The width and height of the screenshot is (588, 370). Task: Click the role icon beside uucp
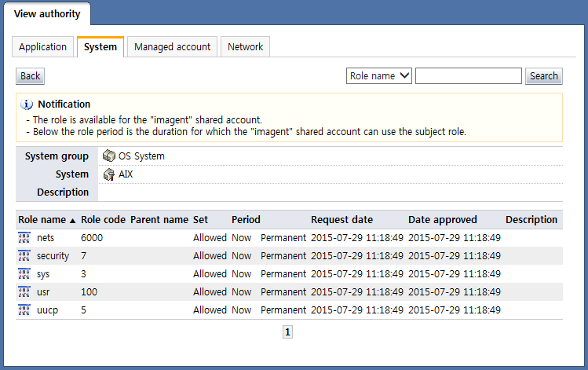pyautogui.click(x=24, y=310)
